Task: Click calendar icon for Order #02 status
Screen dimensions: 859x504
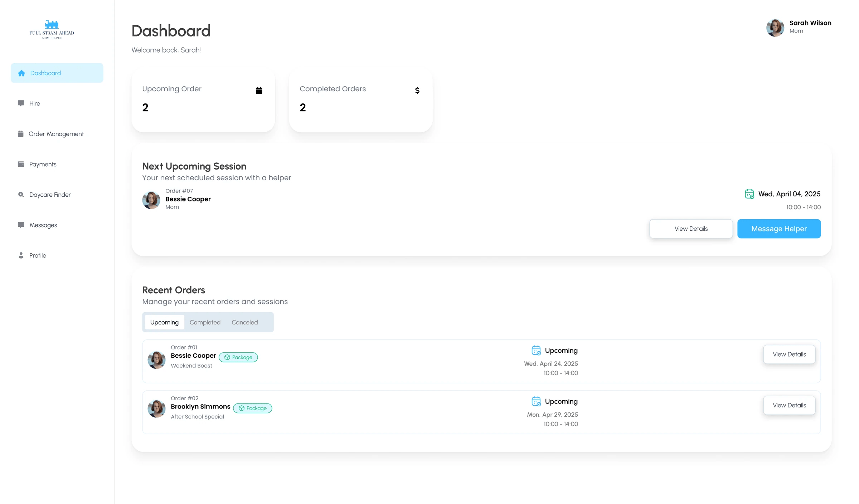Action: (536, 401)
